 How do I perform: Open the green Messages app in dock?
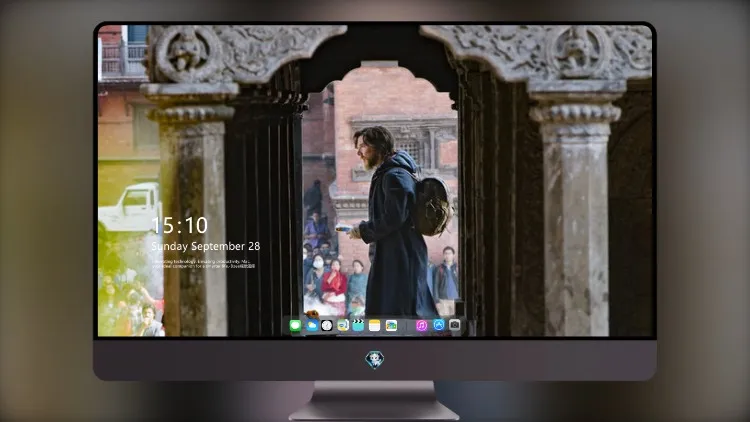click(x=296, y=325)
